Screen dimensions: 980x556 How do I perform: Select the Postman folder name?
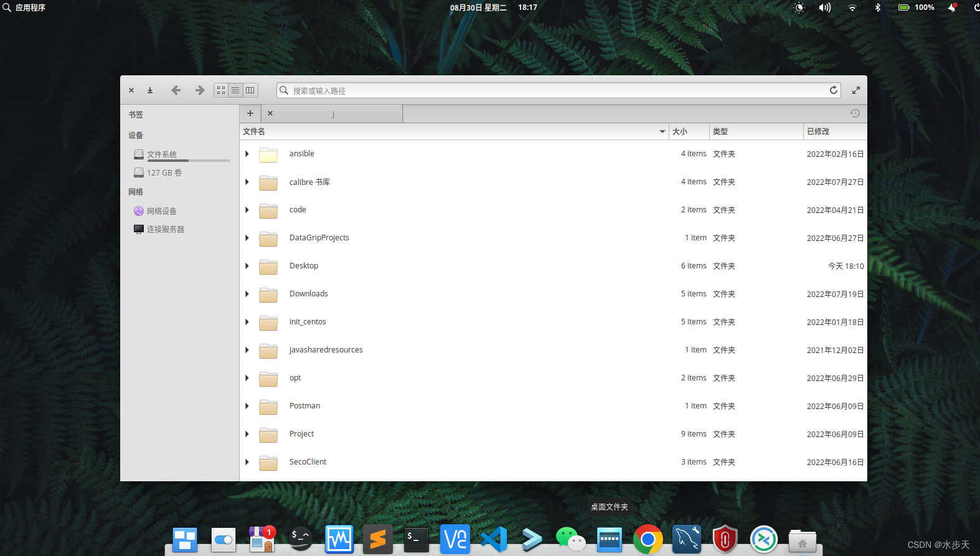point(304,406)
